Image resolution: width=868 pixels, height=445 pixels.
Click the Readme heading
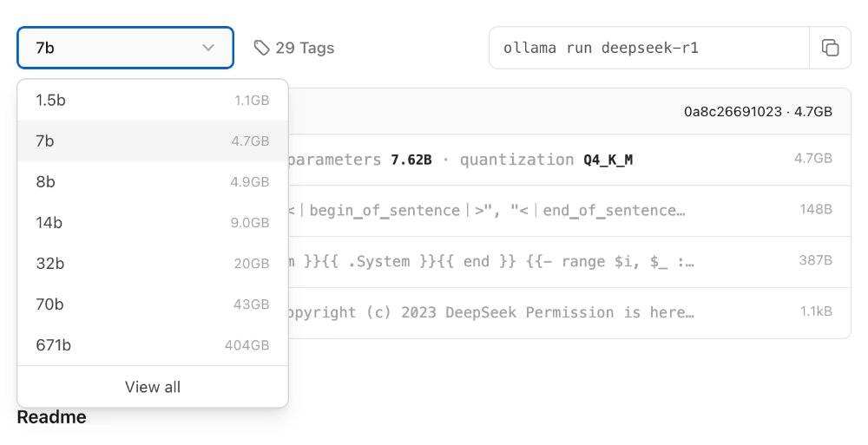tap(51, 417)
